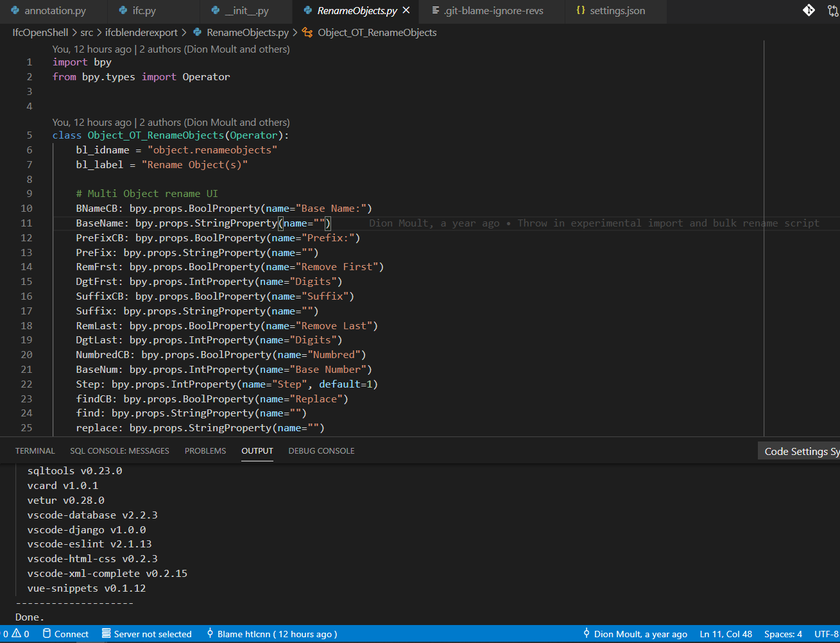This screenshot has height=643, width=840.
Task: Switch to the TERMINAL panel tab
Action: point(35,451)
